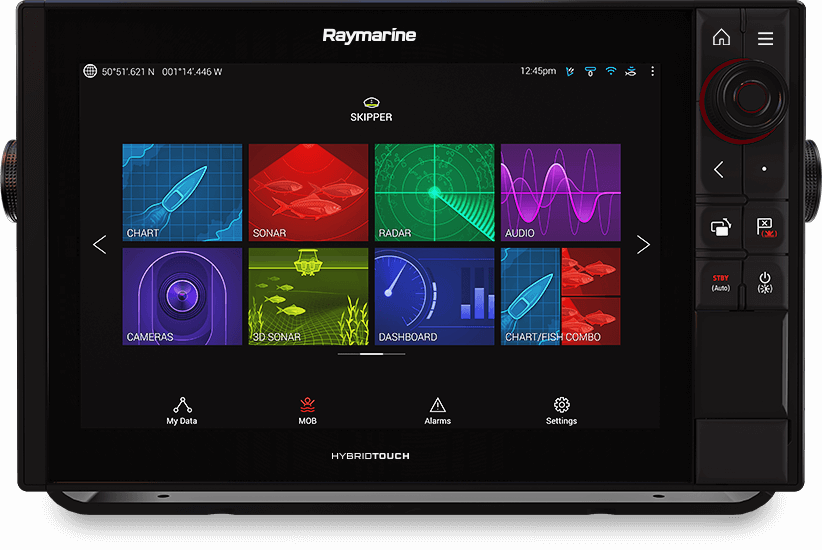The image size is (822, 550).
Task: Open the three-dot status menu
Action: (x=652, y=71)
